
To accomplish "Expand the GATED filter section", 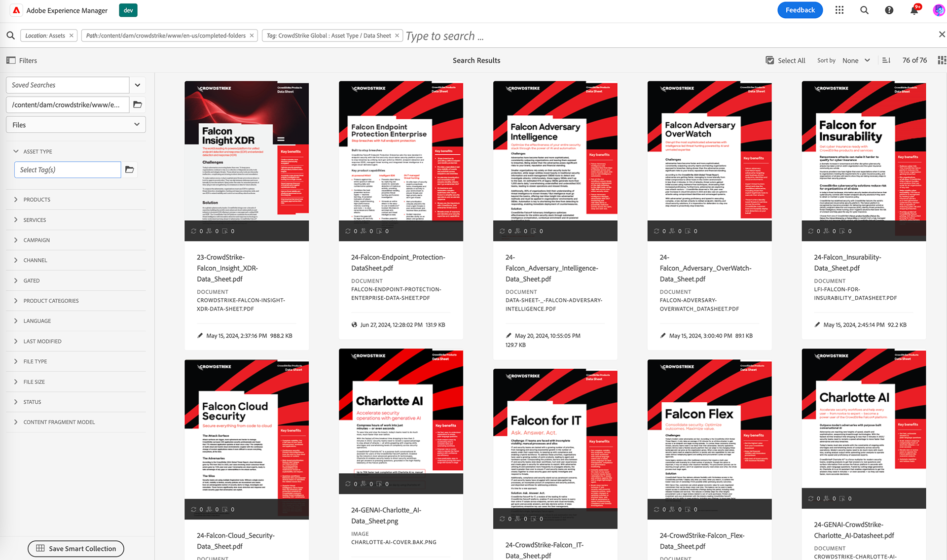I will (x=16, y=280).
